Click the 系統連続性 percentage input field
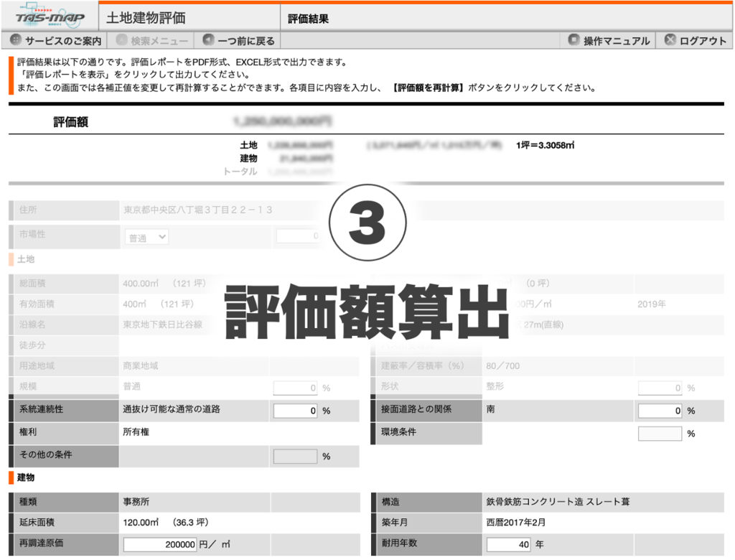The height and width of the screenshot is (560, 735). (294, 410)
